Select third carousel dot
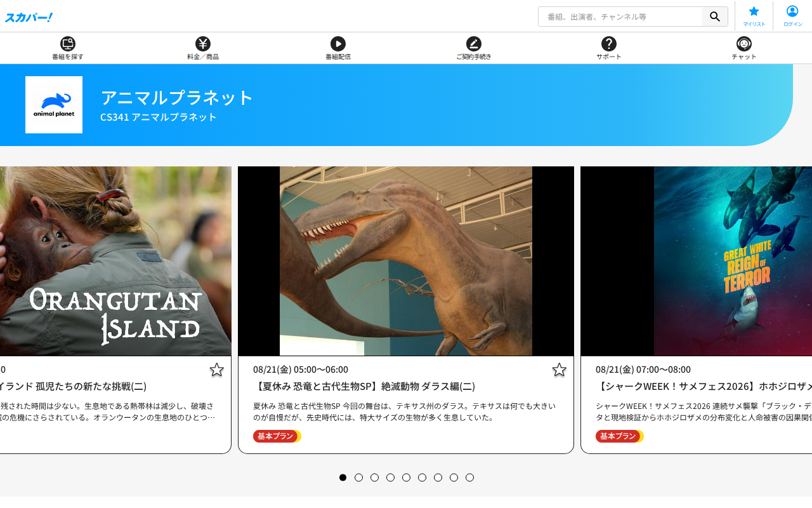The width and height of the screenshot is (812, 508). pyautogui.click(x=375, y=478)
